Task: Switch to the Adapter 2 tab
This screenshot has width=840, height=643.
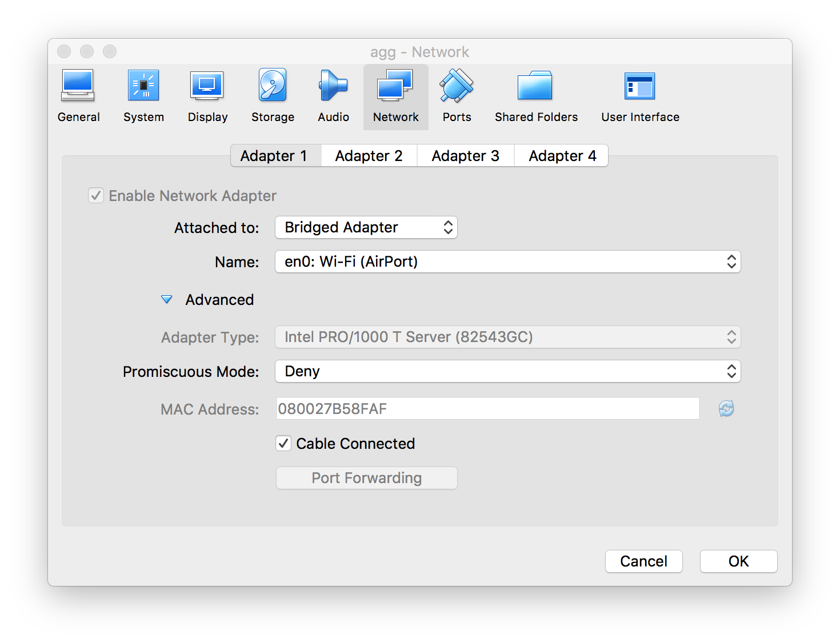Action: click(x=369, y=155)
